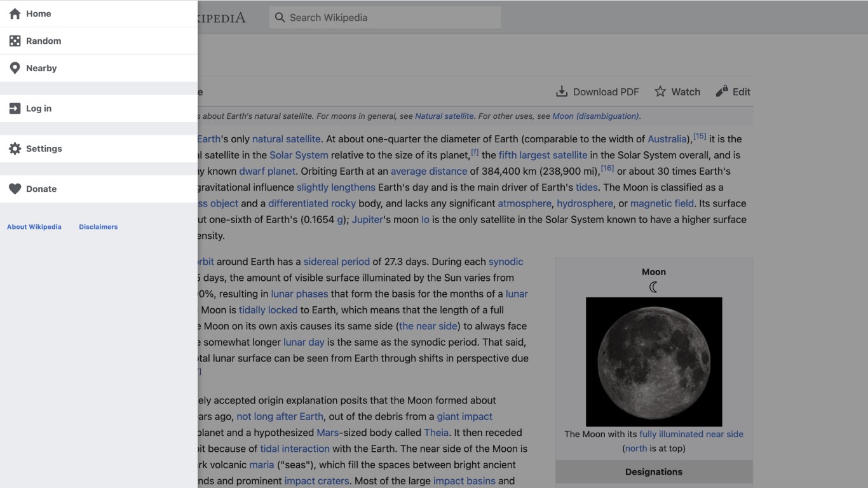Click the search magnifier icon
The height and width of the screenshot is (488, 868).
point(280,17)
